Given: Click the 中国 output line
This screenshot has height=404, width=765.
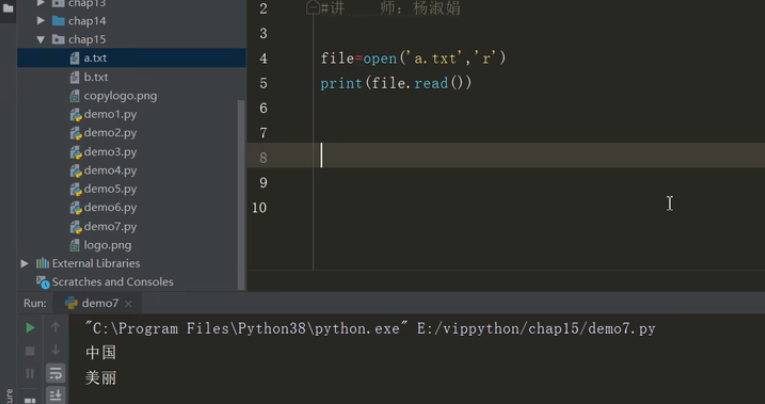Looking at the screenshot, I should point(101,353).
